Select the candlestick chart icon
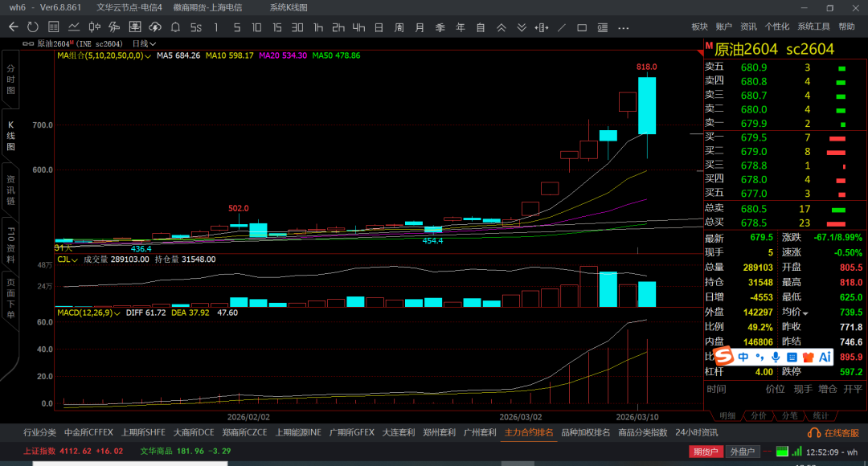This screenshot has height=466, width=868. pyautogui.click(x=95, y=27)
